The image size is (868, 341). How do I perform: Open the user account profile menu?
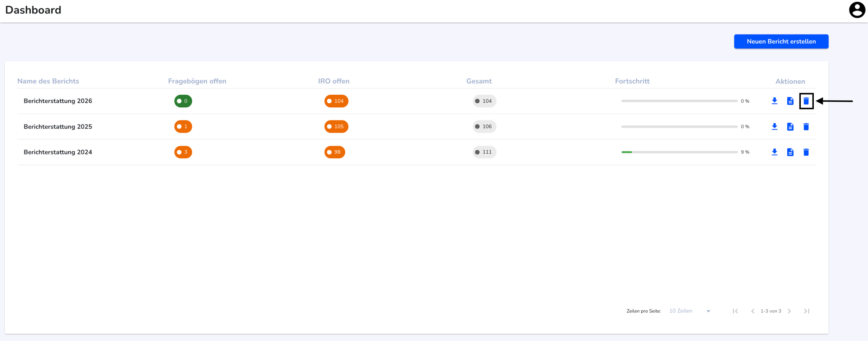(857, 10)
